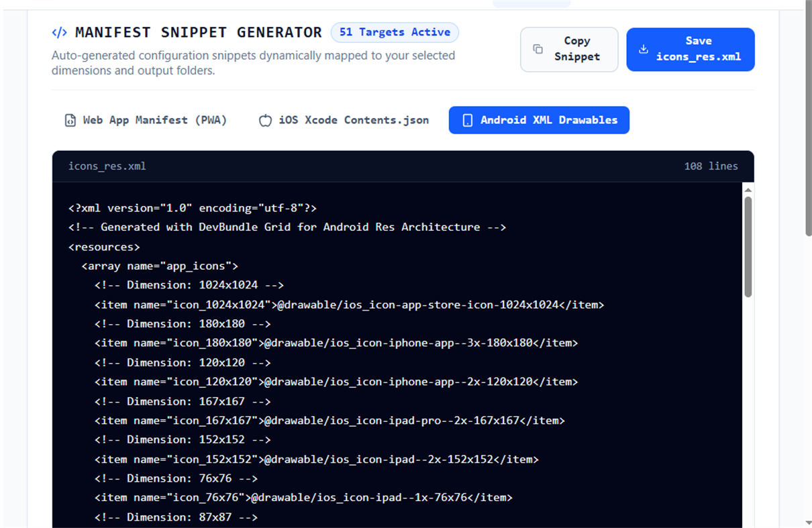Click the code panel scroll-up arrow
Viewport: 812px width, 528px height.
pos(748,190)
